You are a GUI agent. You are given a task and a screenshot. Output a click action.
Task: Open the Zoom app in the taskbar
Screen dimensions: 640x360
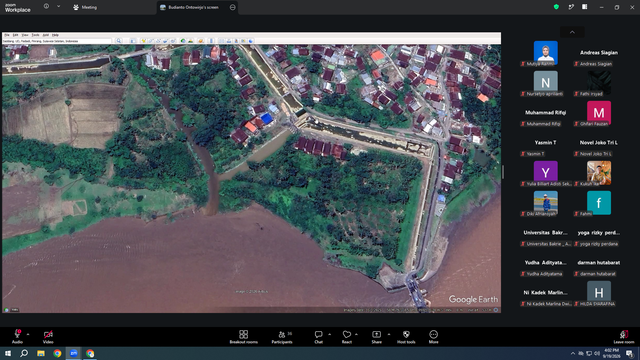coord(73,353)
